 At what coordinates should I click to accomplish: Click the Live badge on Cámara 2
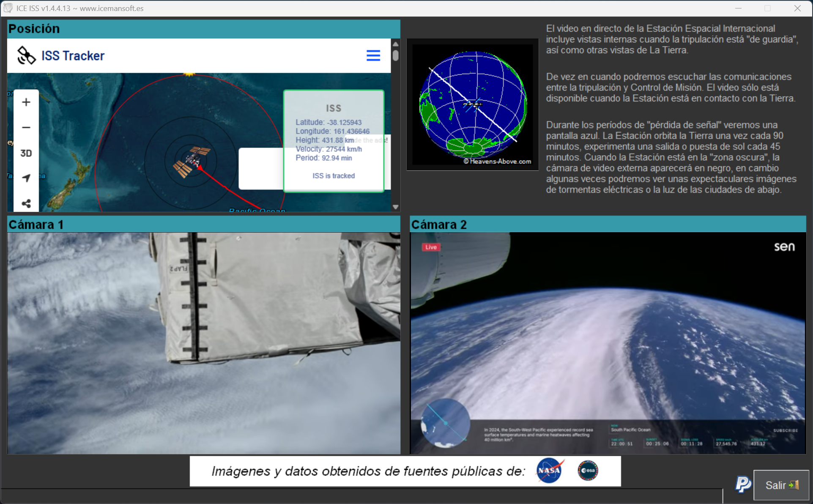click(431, 247)
